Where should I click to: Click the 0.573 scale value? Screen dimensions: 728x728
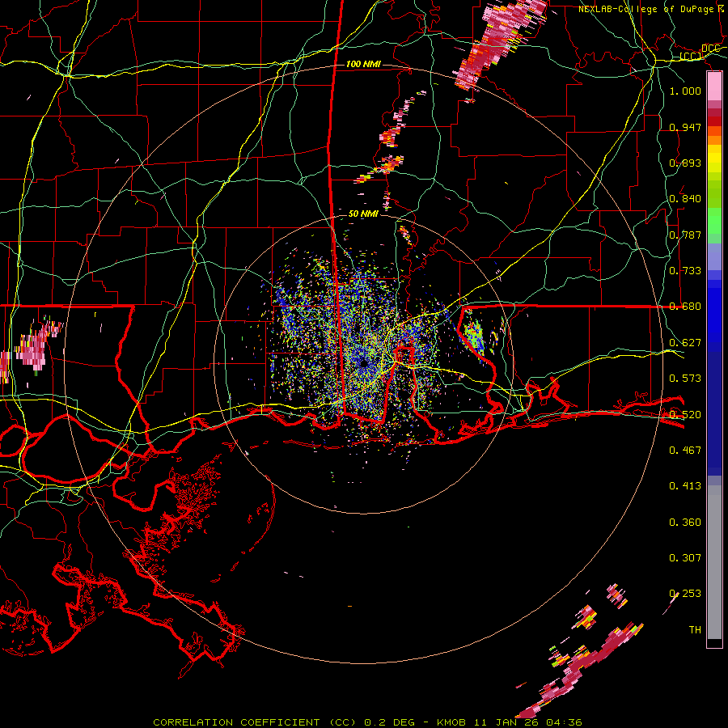[685, 379]
